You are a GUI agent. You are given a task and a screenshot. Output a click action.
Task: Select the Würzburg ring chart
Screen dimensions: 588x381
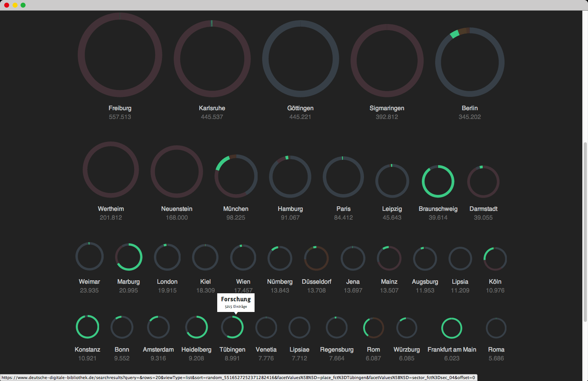(x=407, y=328)
